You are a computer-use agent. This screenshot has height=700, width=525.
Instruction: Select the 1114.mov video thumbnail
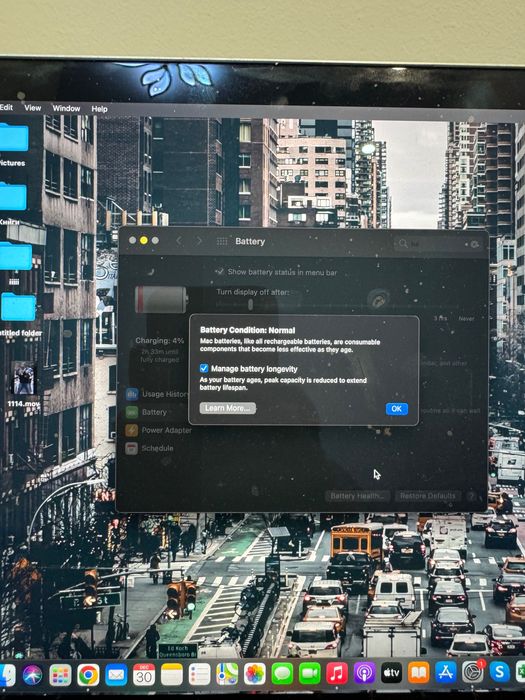click(x=23, y=378)
